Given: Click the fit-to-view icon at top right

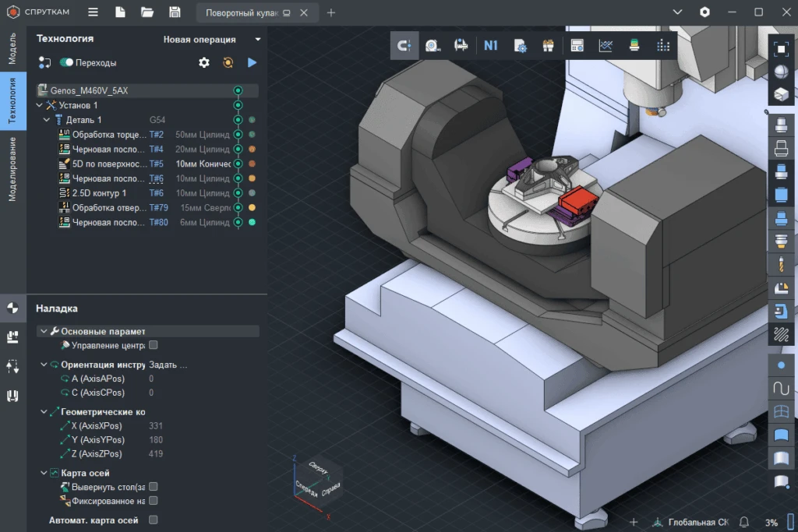Looking at the screenshot, I should pos(781,48).
